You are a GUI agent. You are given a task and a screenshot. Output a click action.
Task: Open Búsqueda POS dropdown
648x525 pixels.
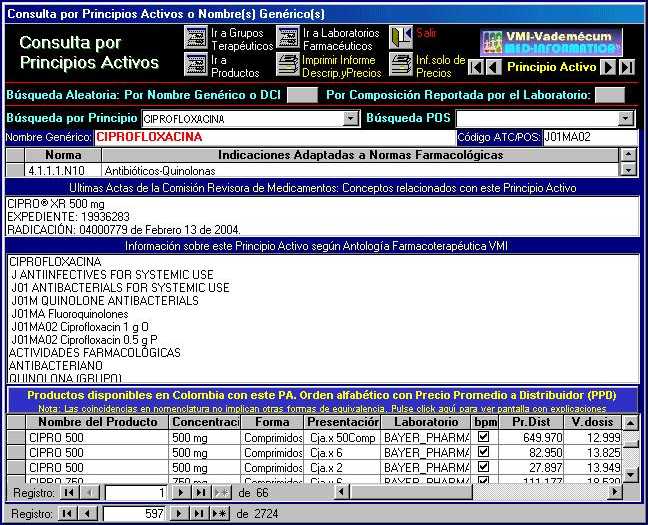[626, 119]
